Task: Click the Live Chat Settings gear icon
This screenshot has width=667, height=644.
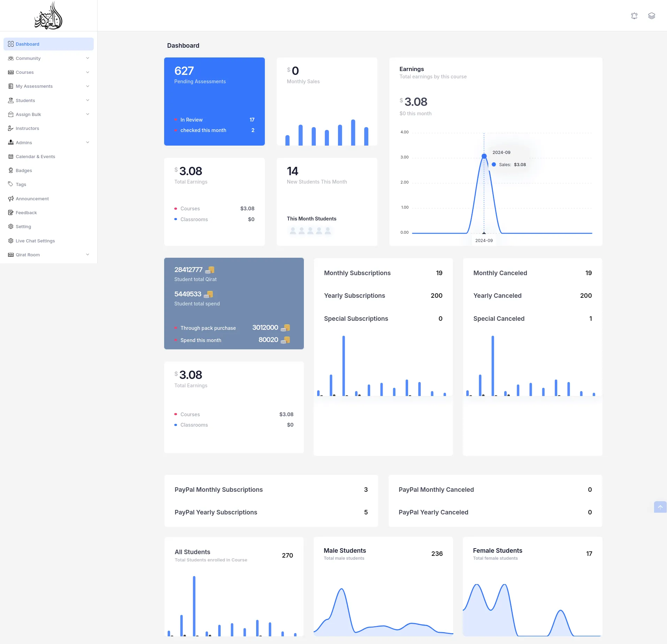Action: (x=11, y=241)
